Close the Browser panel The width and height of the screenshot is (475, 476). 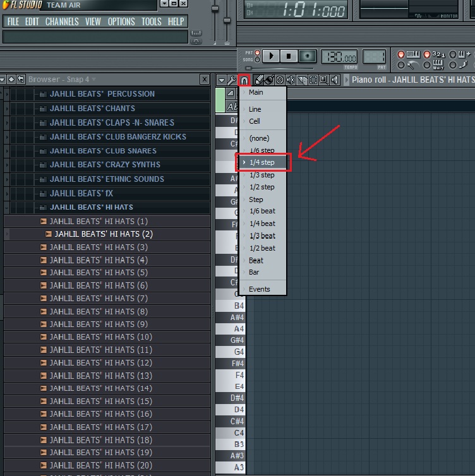pos(205,80)
